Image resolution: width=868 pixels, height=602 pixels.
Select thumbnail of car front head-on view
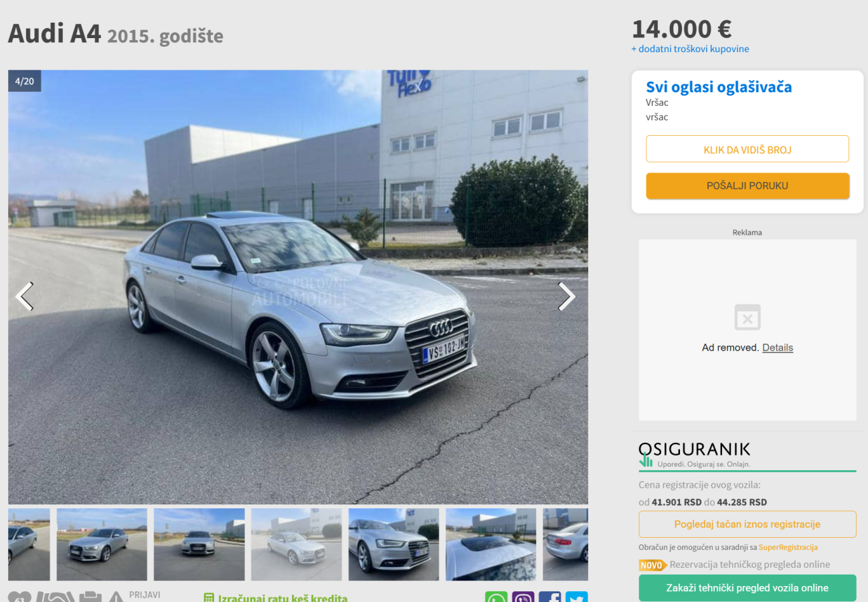(199, 544)
